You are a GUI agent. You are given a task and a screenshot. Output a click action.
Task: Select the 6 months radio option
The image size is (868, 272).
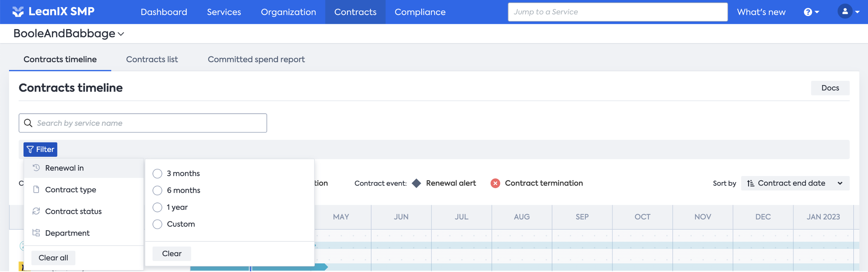pos(157,190)
